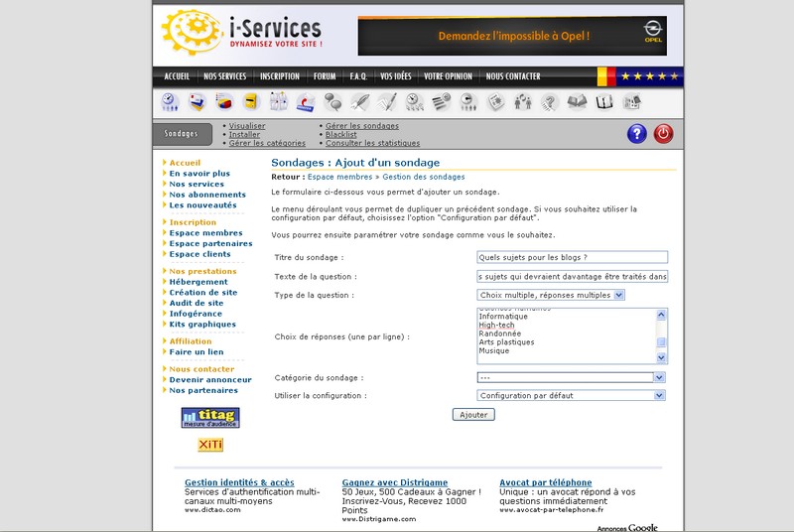This screenshot has height=532, width=794.
Task: Open 'Type de la question' dropdown
Action: [551, 295]
